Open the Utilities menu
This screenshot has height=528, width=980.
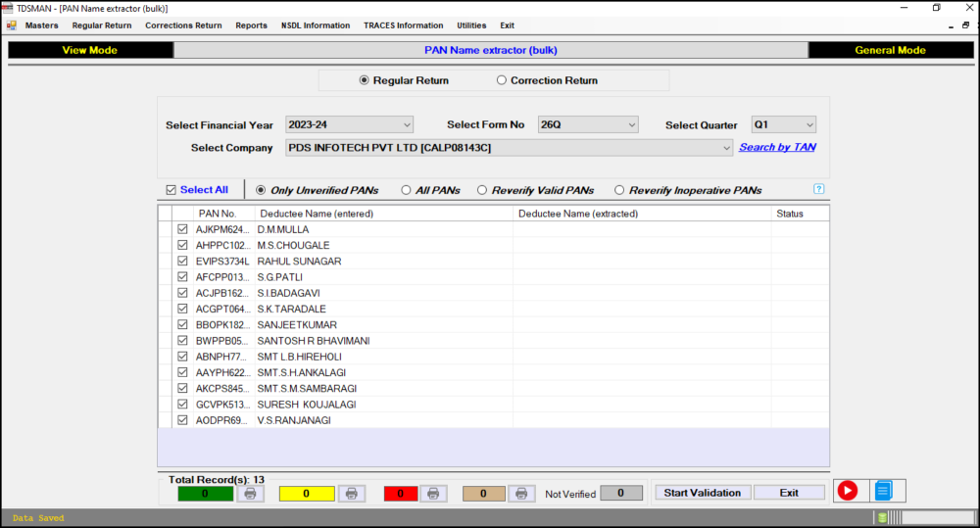pyautogui.click(x=471, y=25)
